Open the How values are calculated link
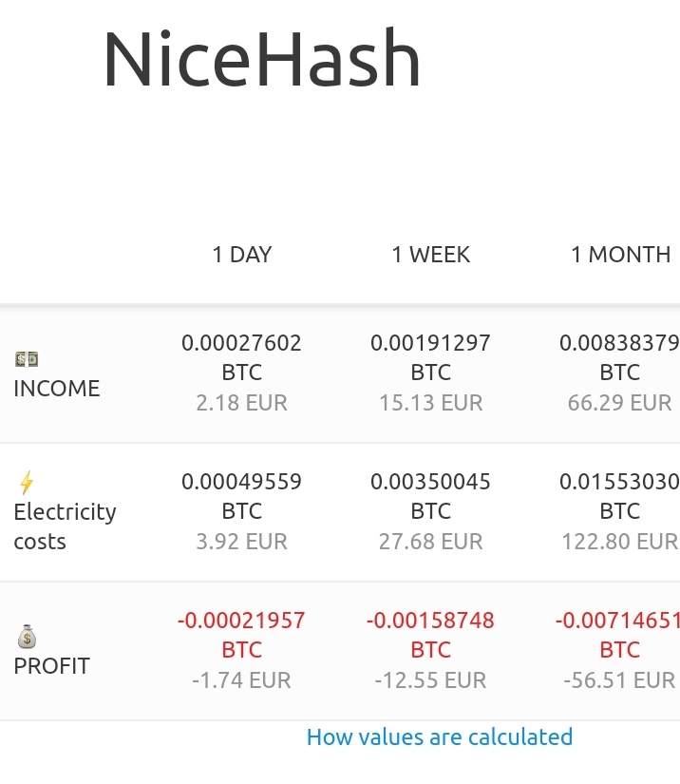 tap(440, 737)
